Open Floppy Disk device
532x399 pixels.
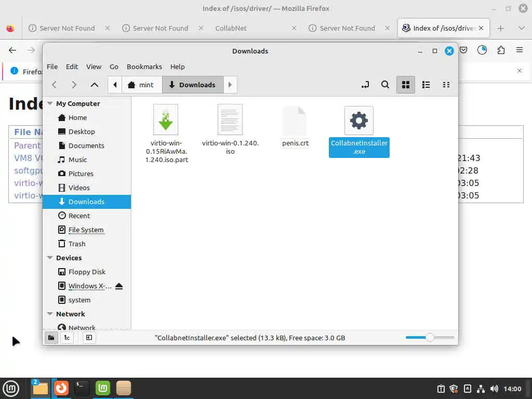point(87,272)
